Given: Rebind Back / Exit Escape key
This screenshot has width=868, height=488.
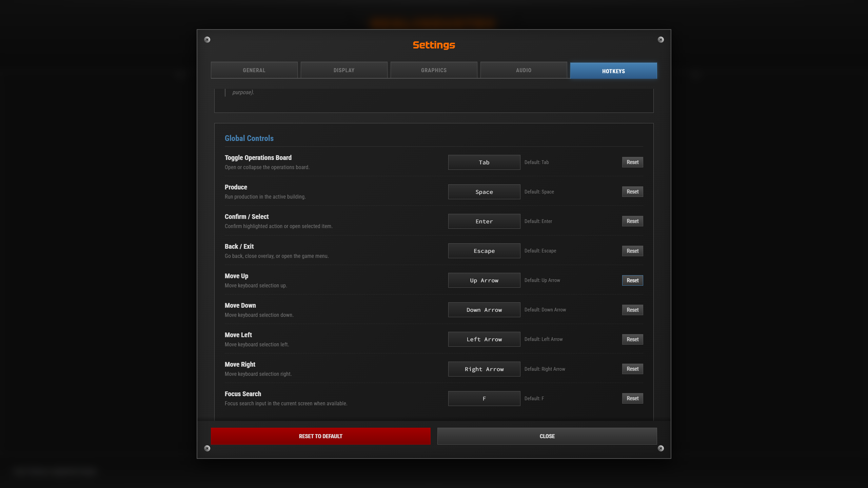Looking at the screenshot, I should coord(484,251).
